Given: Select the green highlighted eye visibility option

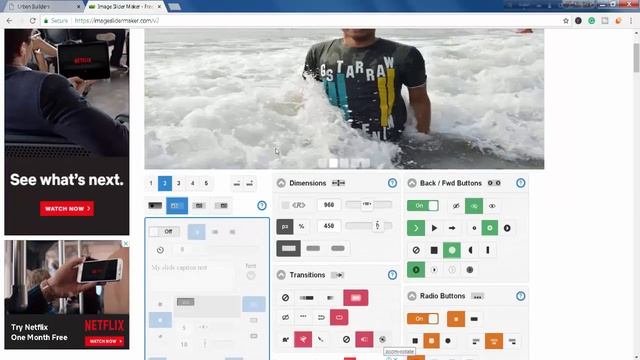Looking at the screenshot, I should tap(474, 206).
